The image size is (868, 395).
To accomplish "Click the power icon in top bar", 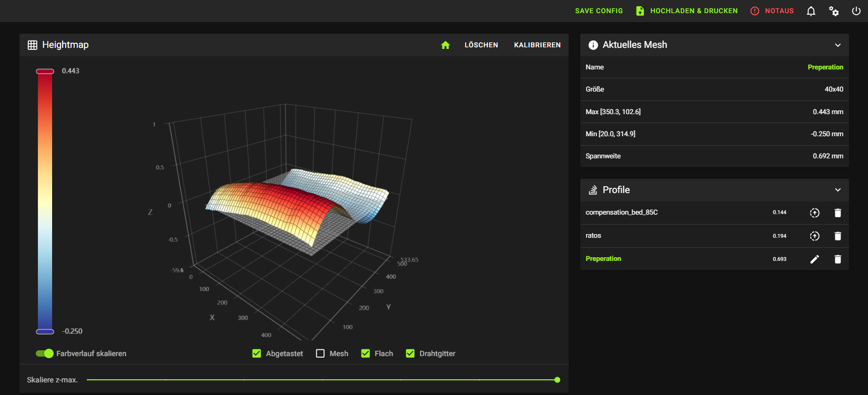I will [856, 11].
